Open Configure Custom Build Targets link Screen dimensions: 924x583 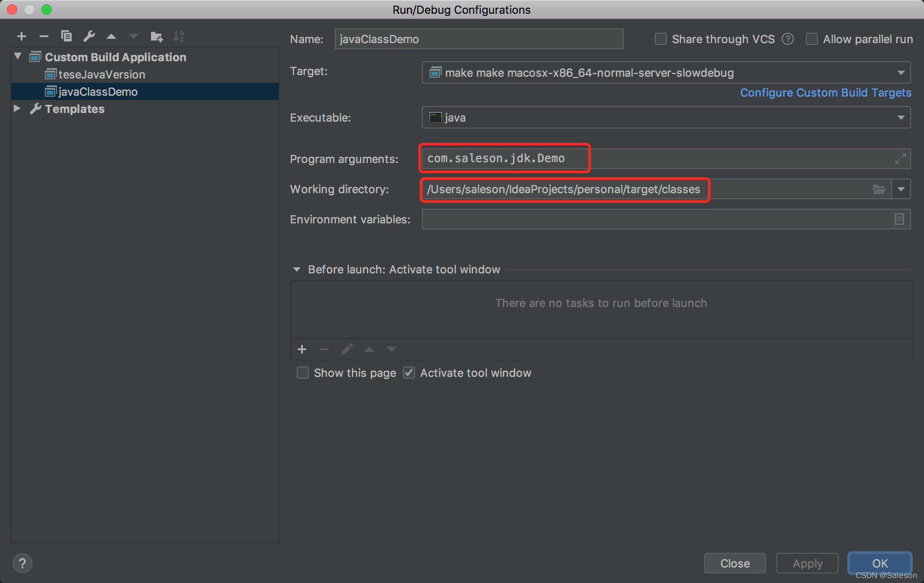[x=825, y=93]
